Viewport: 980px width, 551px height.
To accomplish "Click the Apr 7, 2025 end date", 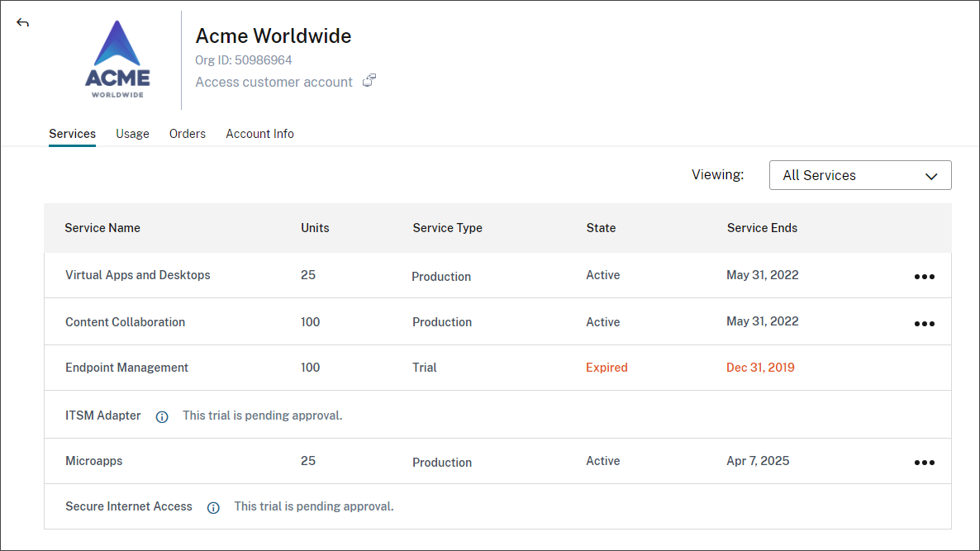I will pos(758,461).
